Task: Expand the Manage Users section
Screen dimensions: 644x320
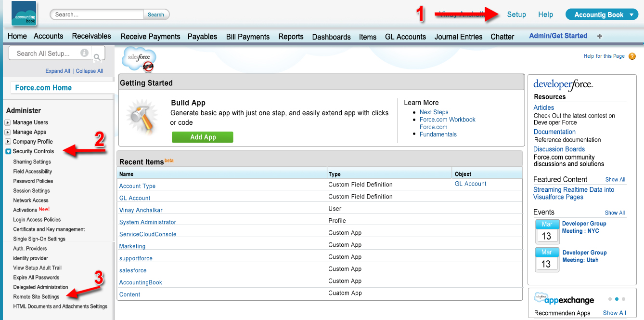Action: tap(8, 122)
